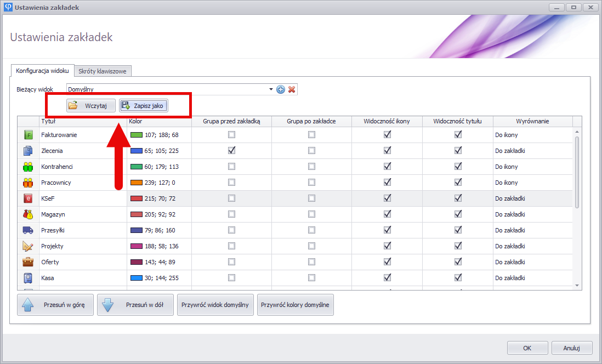Select the Magazyn row icon
Image resolution: width=602 pixels, height=364 pixels.
28,214
